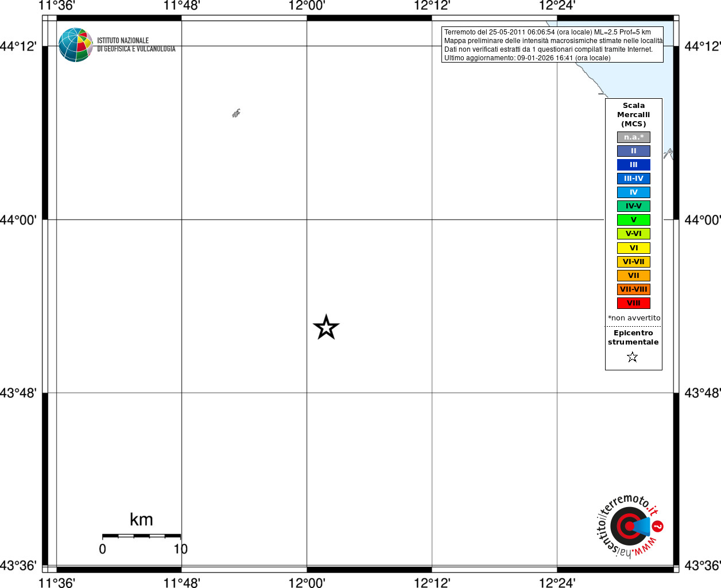This screenshot has width=721, height=588.
Task: Click the right 43°36' latitude label
Action: pos(703,566)
